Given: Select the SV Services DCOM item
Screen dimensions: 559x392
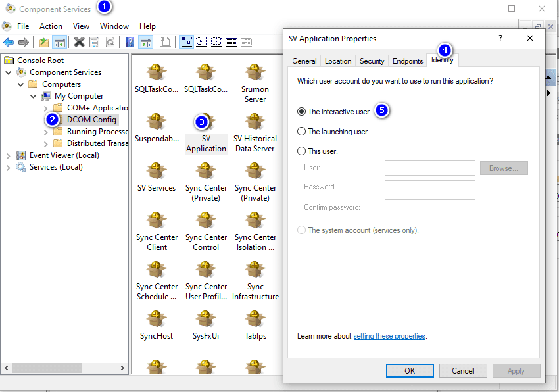Looking at the screenshot, I should click(157, 178).
